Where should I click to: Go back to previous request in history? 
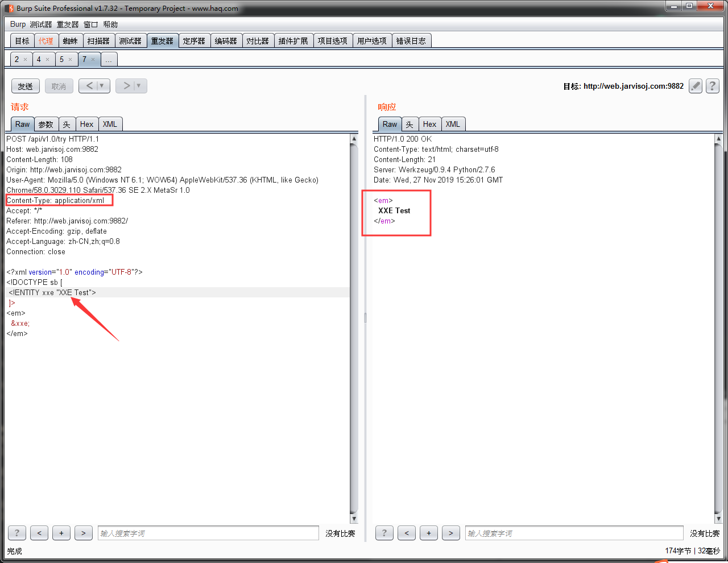tap(89, 86)
